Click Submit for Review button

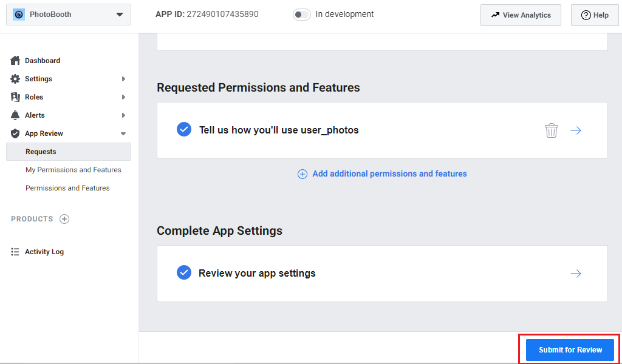570,350
